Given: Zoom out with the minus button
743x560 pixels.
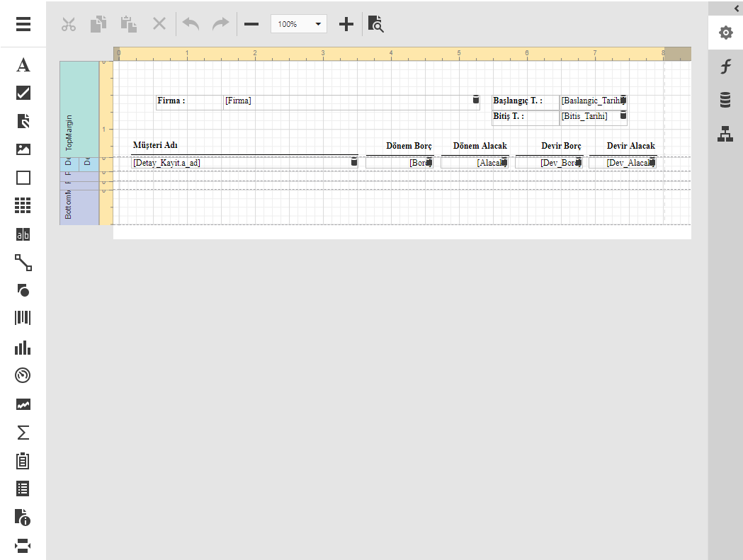Looking at the screenshot, I should [x=251, y=24].
